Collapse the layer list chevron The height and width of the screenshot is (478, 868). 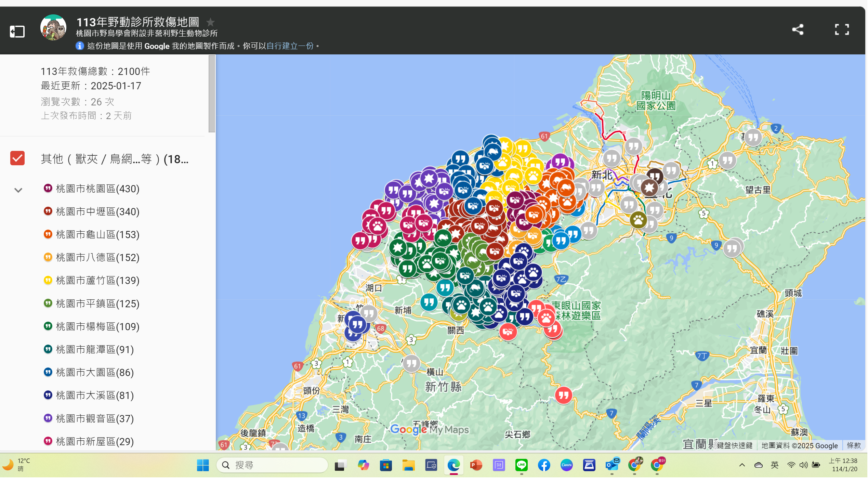[x=18, y=190]
